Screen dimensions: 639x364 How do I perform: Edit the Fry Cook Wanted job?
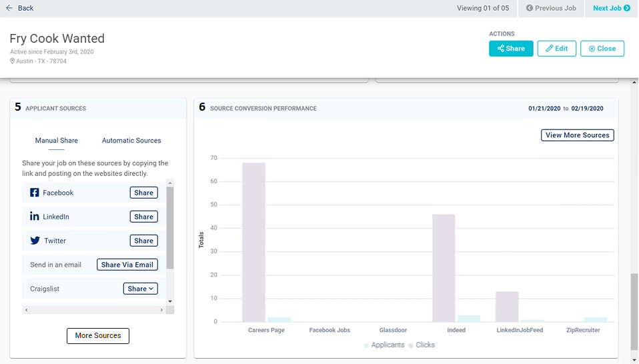point(557,49)
